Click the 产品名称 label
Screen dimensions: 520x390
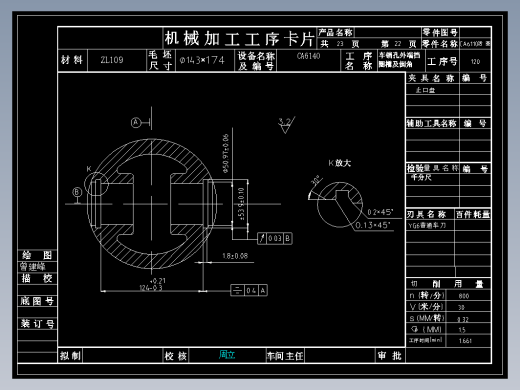[335, 32]
